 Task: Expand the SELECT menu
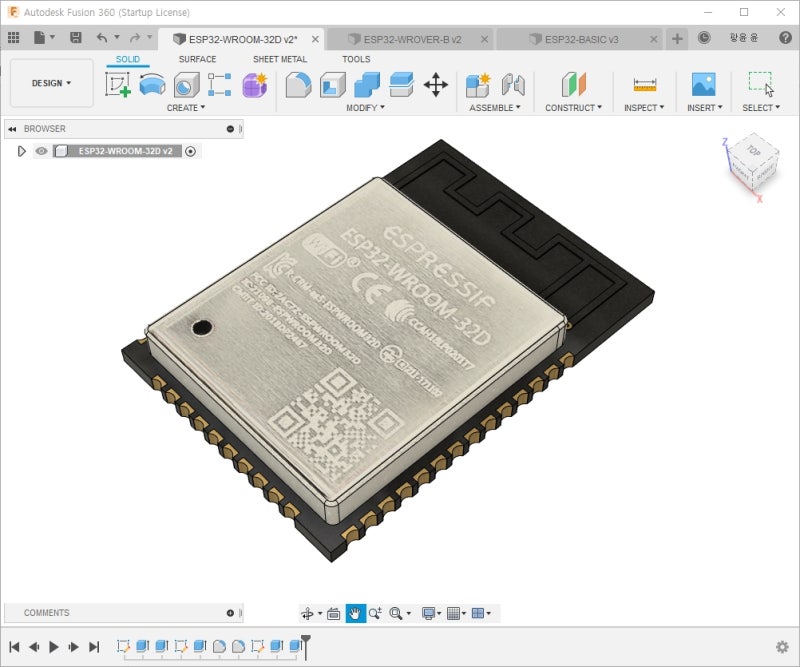761,108
